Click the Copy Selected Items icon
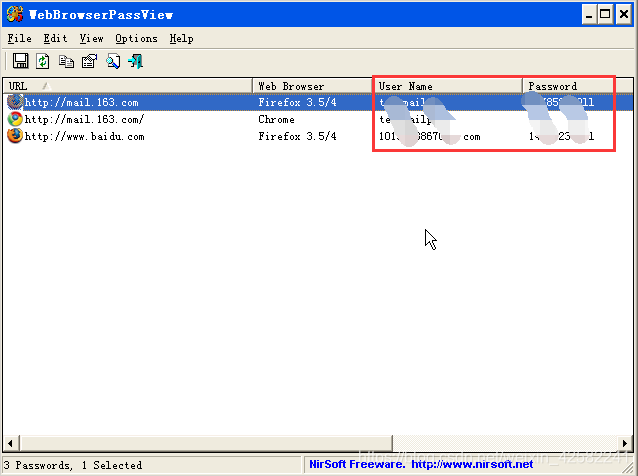Viewport: 638px width, 476px height. (x=66, y=61)
